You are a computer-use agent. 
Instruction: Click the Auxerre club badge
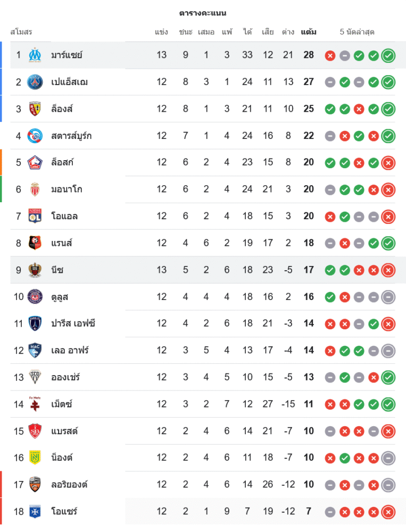pyautogui.click(x=35, y=511)
